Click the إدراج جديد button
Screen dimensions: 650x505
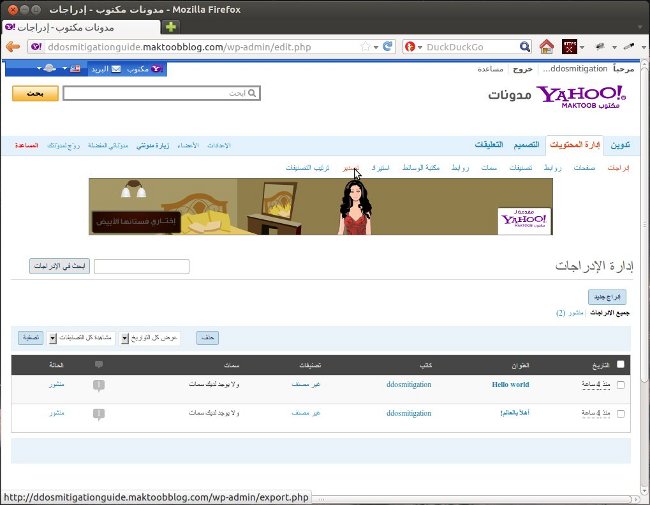(x=604, y=297)
